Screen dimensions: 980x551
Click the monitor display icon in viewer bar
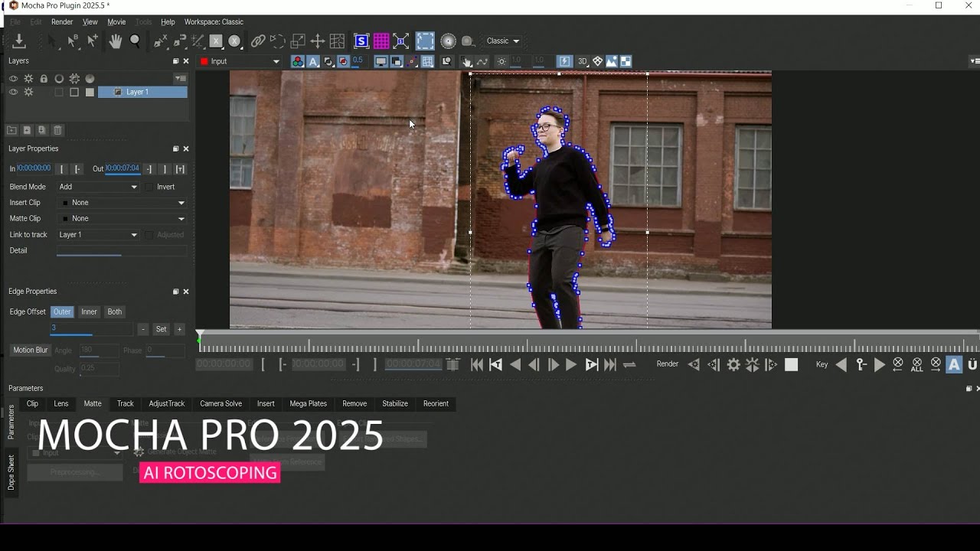(381, 62)
